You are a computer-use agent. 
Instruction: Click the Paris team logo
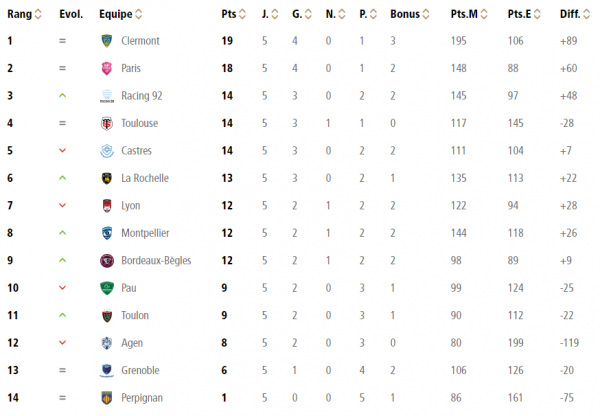[x=107, y=68]
